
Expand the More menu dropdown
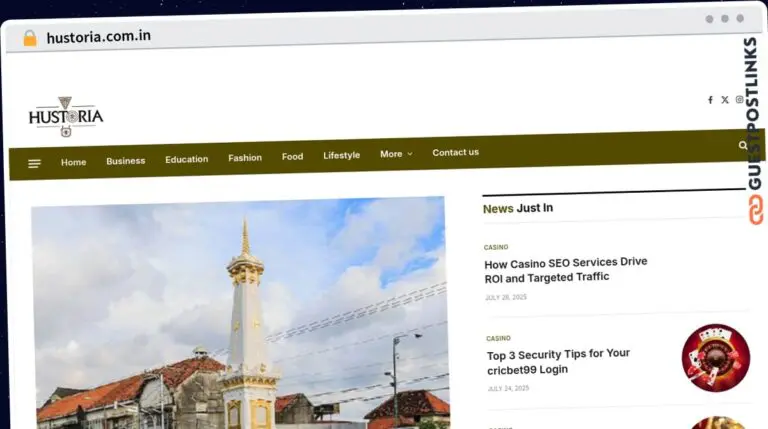(396, 154)
